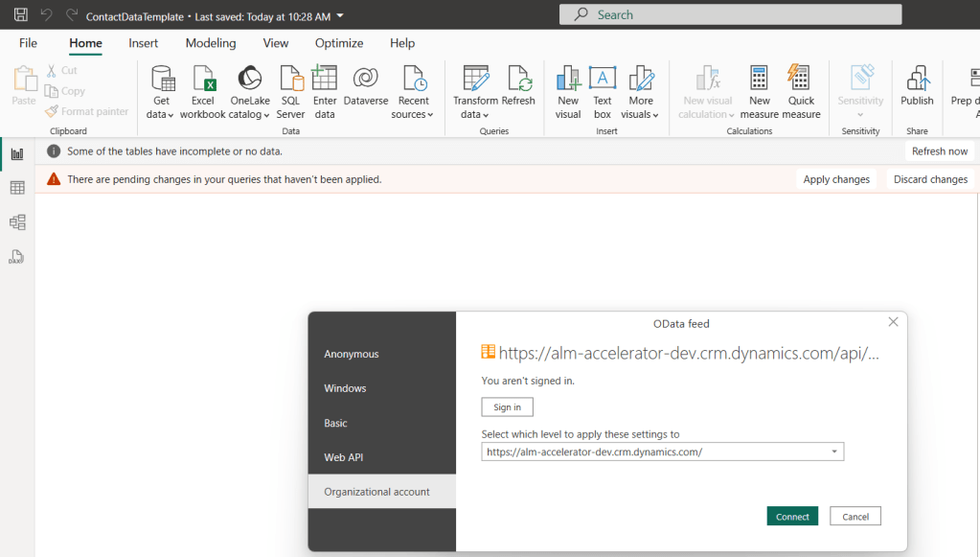Open Table view in left sidebar
The height and width of the screenshot is (557, 980).
[x=17, y=188]
